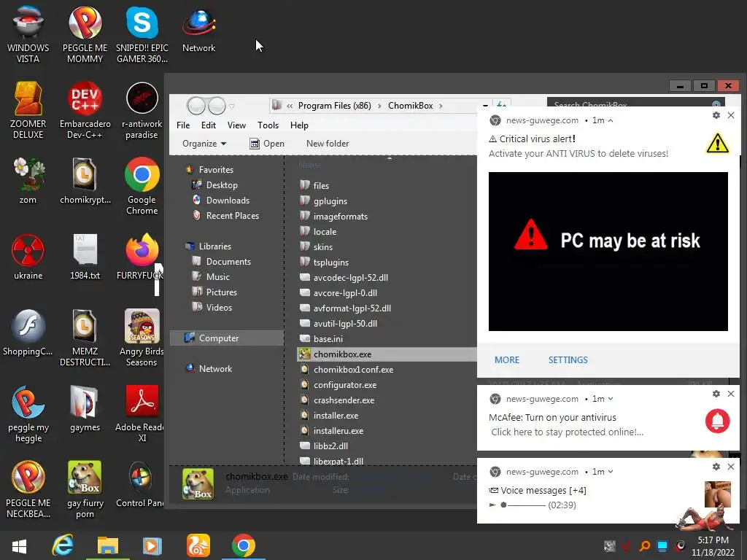This screenshot has height=560, width=747.
Task: Open WINDOWS VISTA desktop icon
Action: click(28, 34)
